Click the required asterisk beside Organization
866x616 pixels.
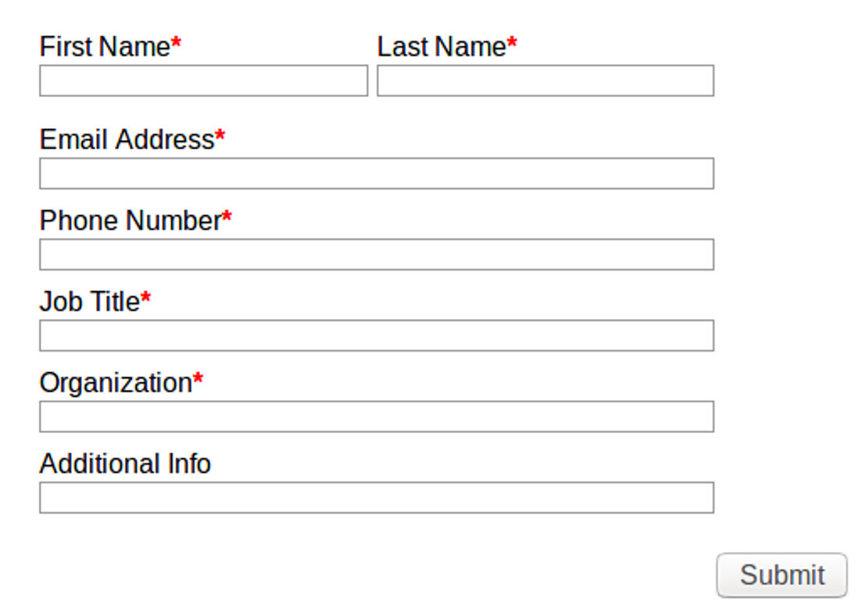(199, 379)
